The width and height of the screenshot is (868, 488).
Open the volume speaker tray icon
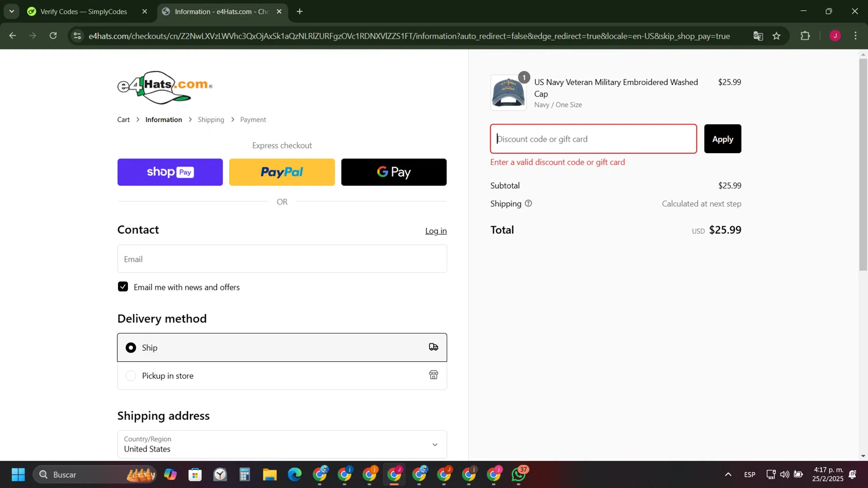785,475
